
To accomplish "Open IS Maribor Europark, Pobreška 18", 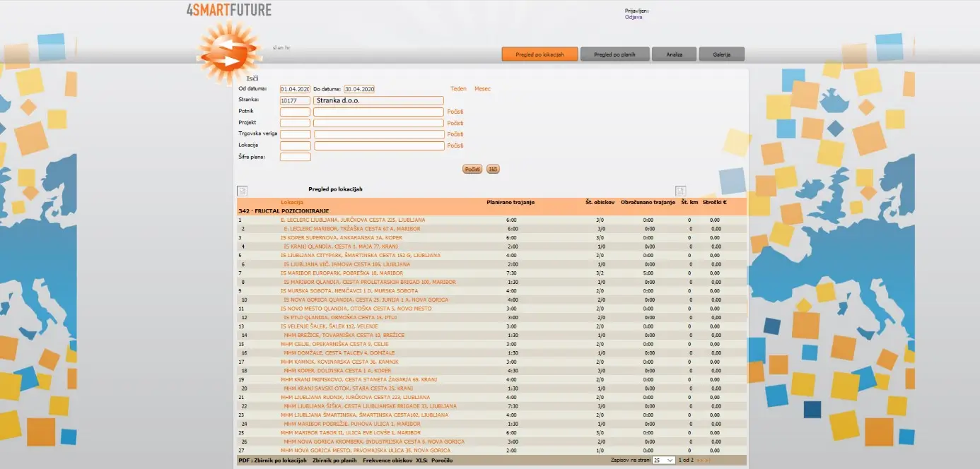I will 342,273.
